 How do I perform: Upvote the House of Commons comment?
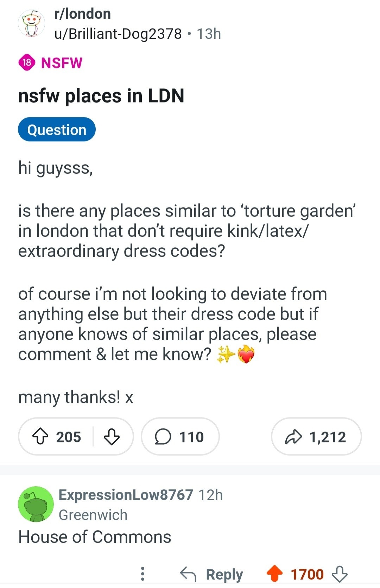[275, 574]
